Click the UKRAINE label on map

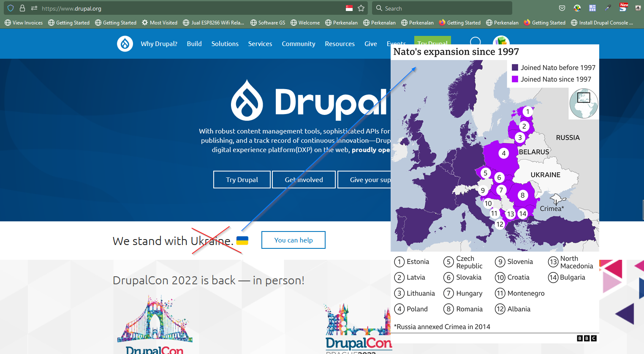546,175
